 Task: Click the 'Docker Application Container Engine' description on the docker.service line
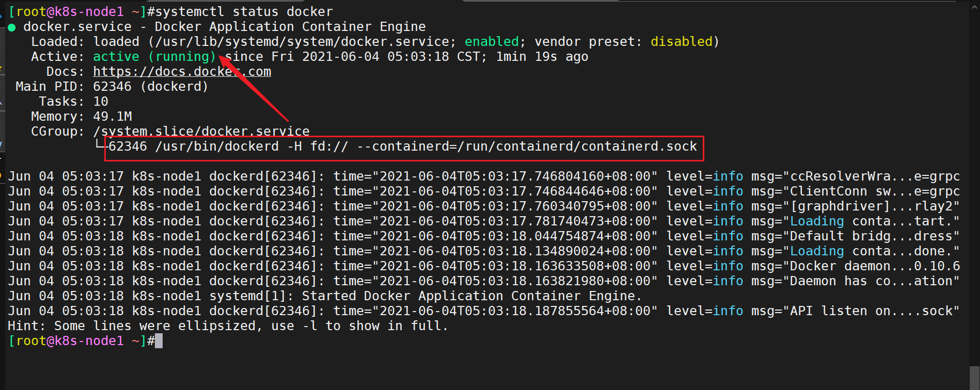[290, 26]
